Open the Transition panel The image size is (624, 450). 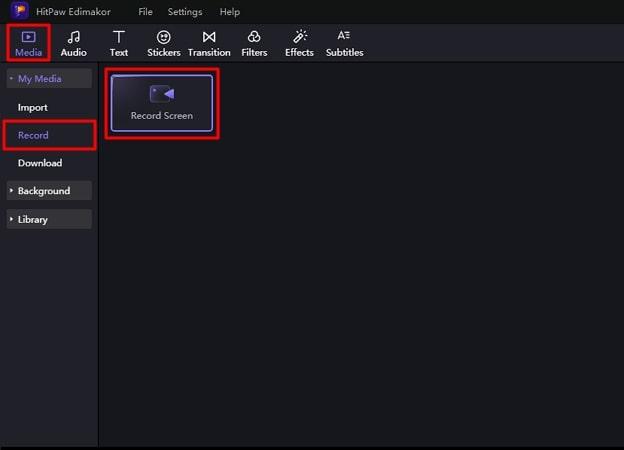tap(209, 44)
